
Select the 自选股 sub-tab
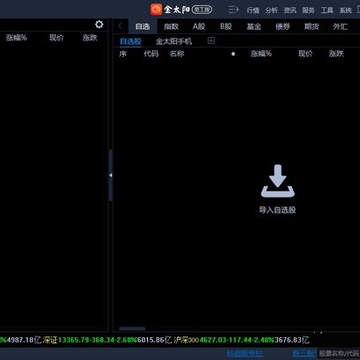(x=130, y=41)
